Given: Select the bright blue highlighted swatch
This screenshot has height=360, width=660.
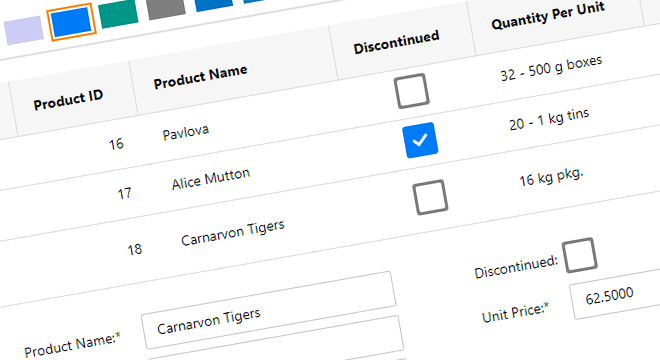Looking at the screenshot, I should tap(71, 21).
